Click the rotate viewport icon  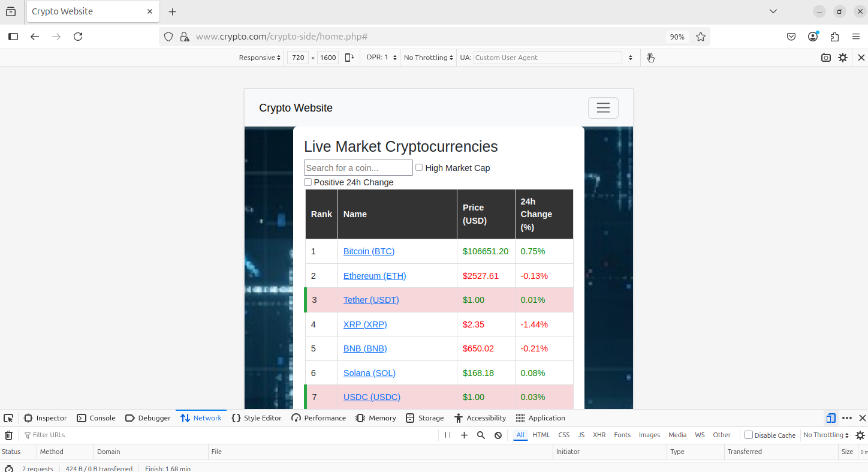[x=349, y=58]
